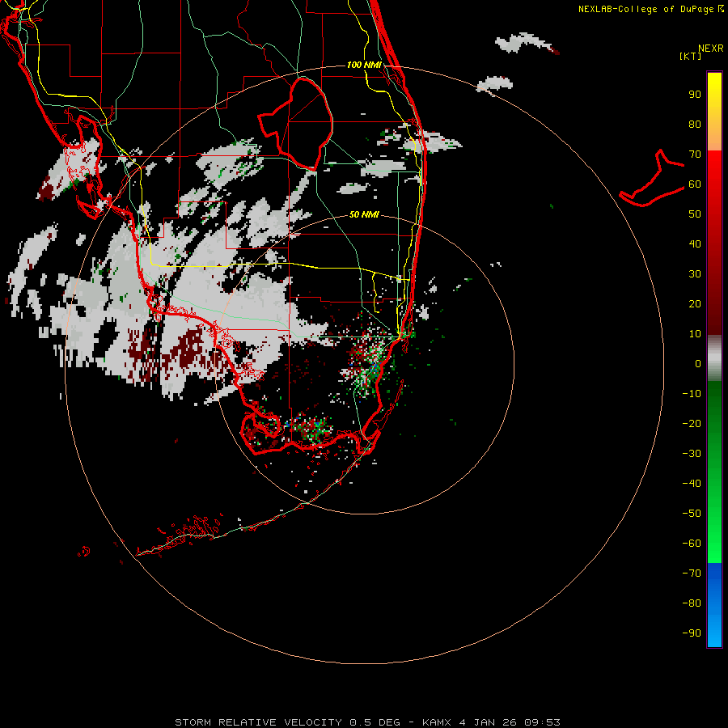Click the -10 value on velocity scale
The image size is (728, 728).
tap(692, 394)
